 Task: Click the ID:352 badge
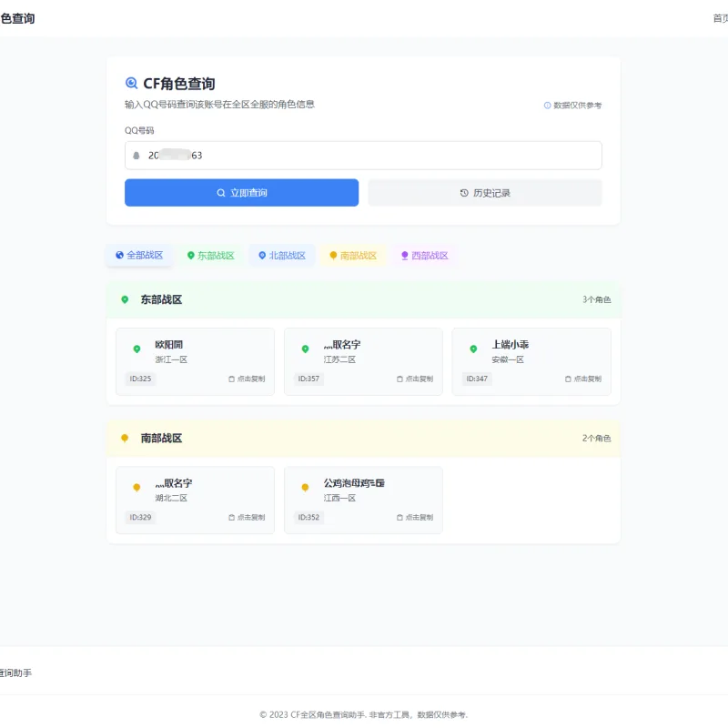(x=308, y=517)
